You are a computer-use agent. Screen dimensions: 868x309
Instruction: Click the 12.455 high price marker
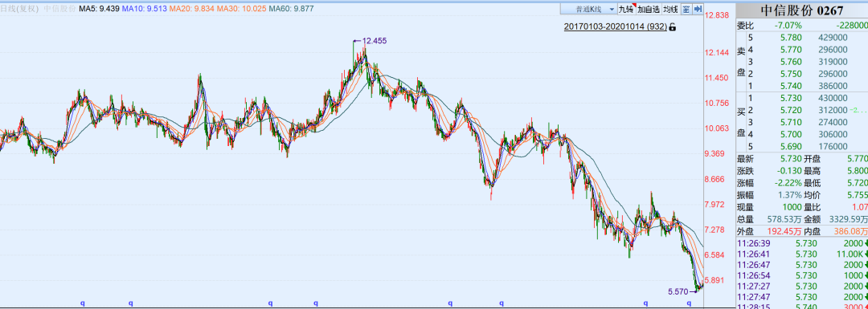pos(374,40)
